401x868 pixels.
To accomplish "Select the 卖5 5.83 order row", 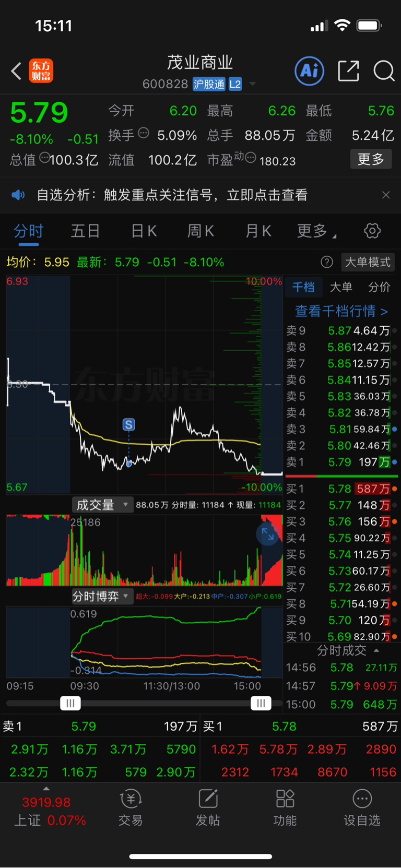I will [x=341, y=397].
